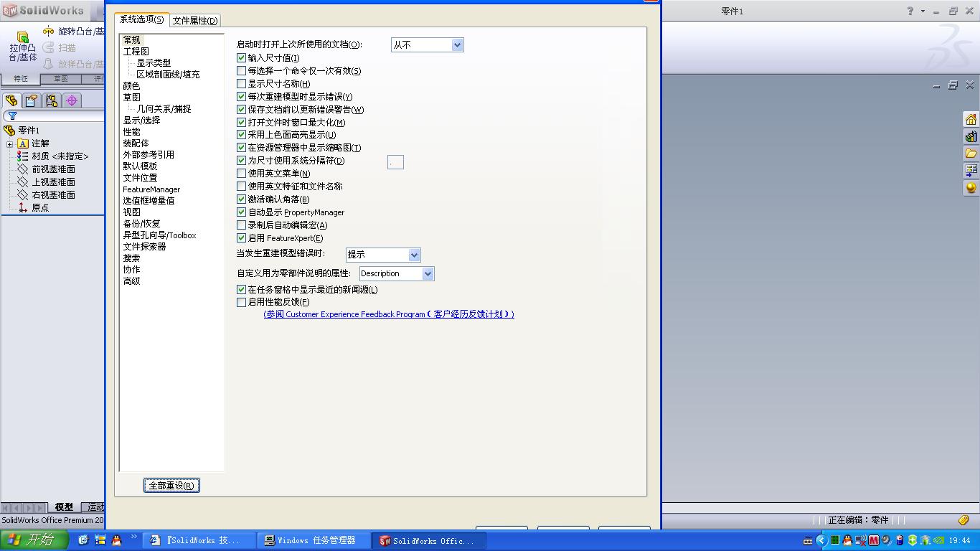980x551 pixels.
Task: Open the dropdown arrow next to Help icon
Action: click(923, 11)
